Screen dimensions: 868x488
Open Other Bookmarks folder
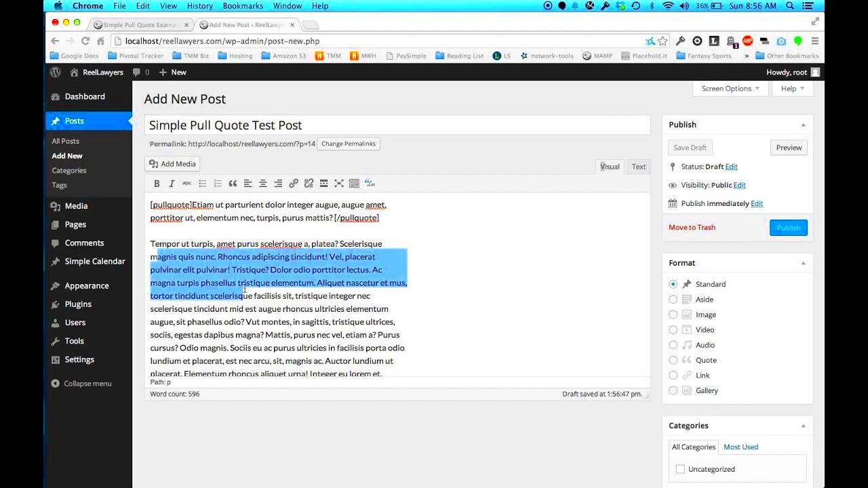click(787, 56)
